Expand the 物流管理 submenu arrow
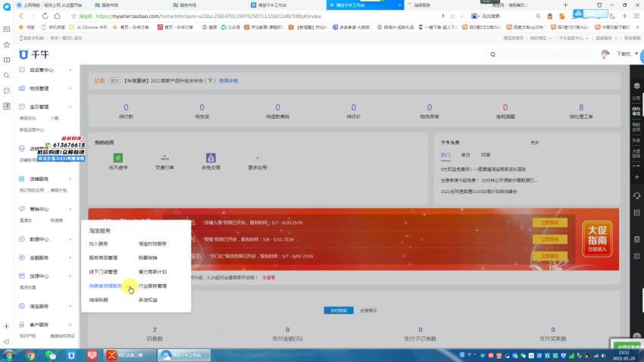The height and width of the screenshot is (362, 644). [70, 89]
